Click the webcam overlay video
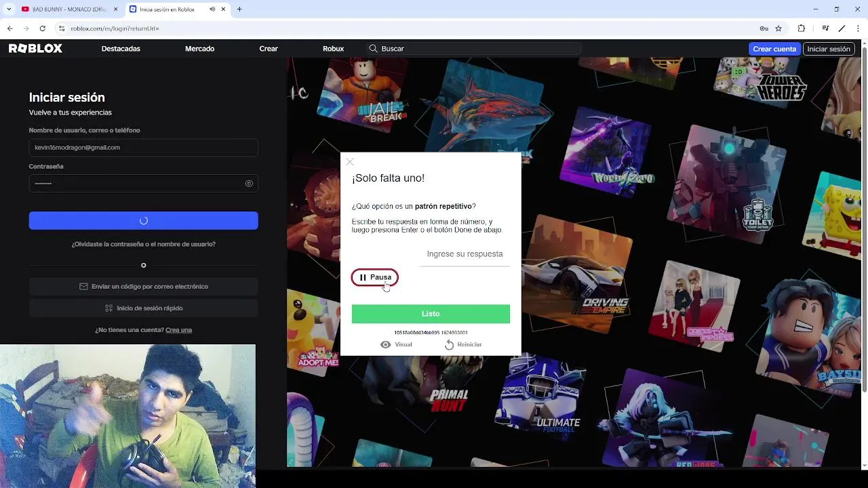868x488 pixels. (x=127, y=416)
